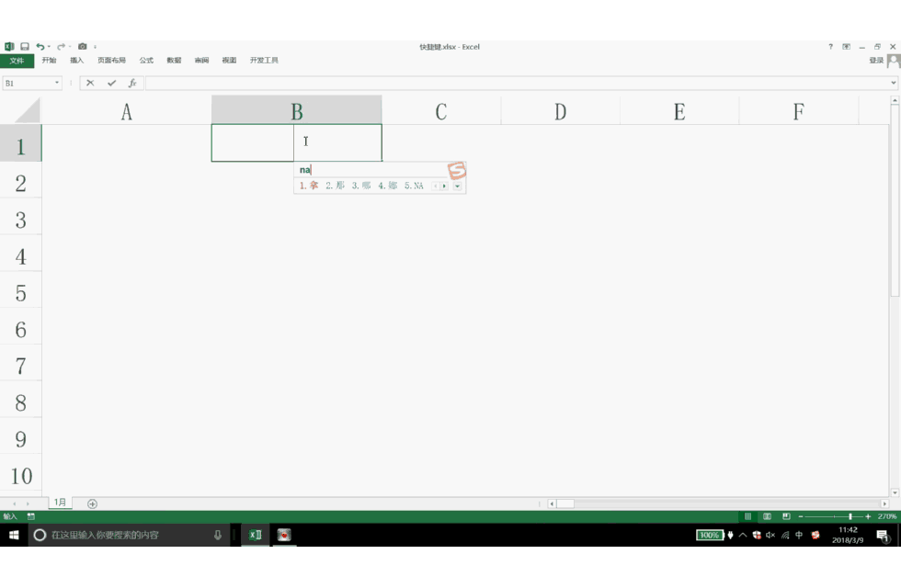The width and height of the screenshot is (901, 588).
Task: Select row 1 header
Action: pos(20,143)
